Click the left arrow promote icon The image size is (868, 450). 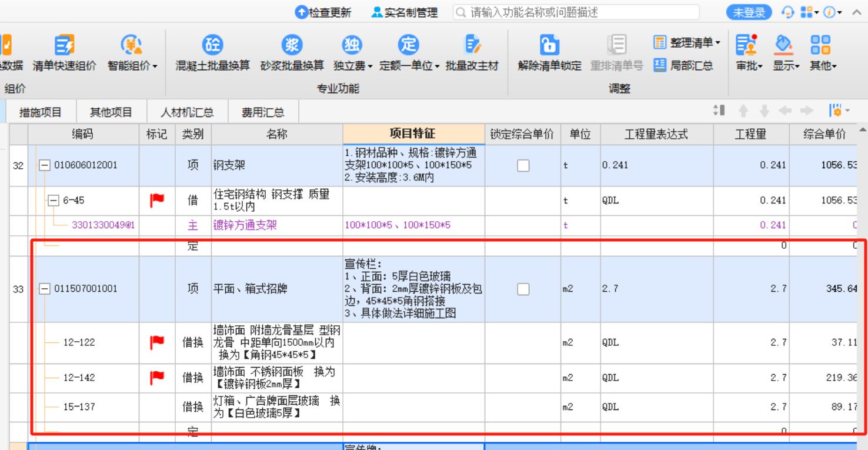pos(784,111)
